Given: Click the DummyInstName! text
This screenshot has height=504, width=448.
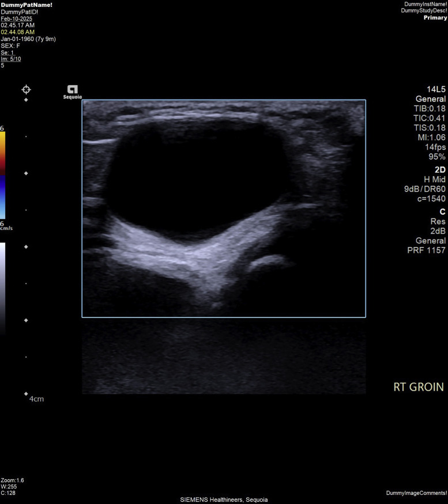Looking at the screenshot, I should [x=426, y=4].
